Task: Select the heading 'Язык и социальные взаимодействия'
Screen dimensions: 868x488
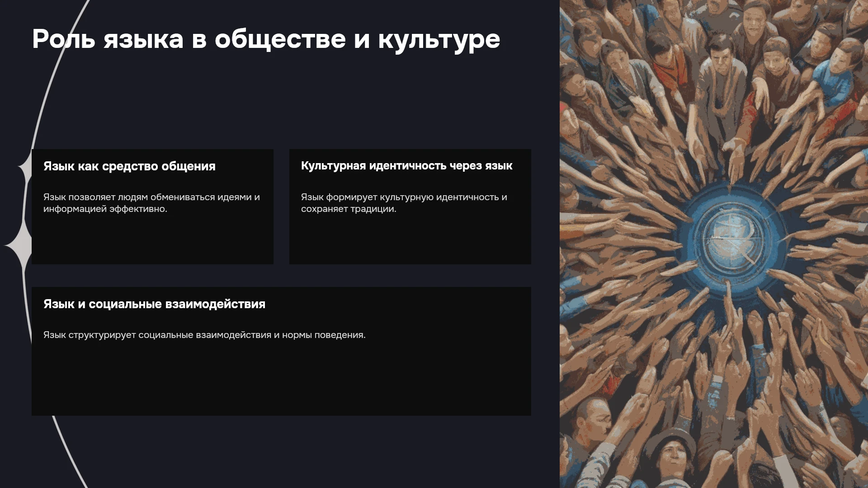Action: (x=154, y=304)
